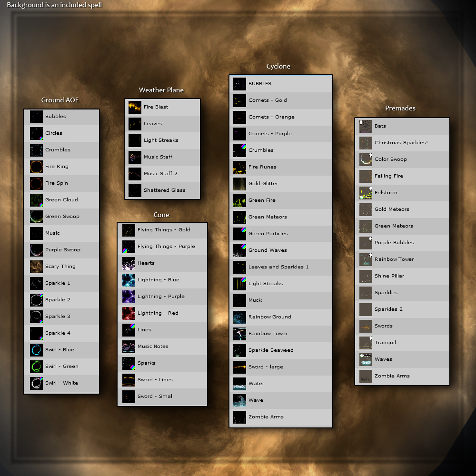Select 'Gold Glitter' in Cyclone
Viewport: 476px width, 476px height.
coord(281,184)
